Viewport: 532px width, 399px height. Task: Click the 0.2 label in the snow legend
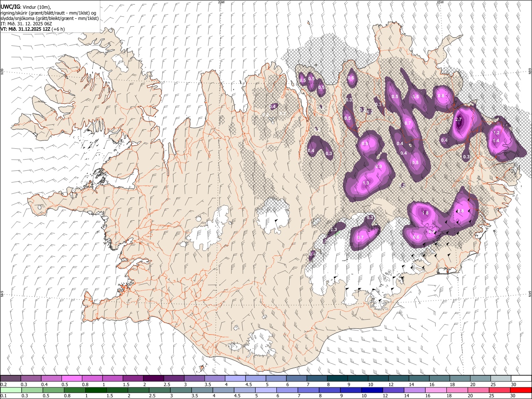coord(3,384)
